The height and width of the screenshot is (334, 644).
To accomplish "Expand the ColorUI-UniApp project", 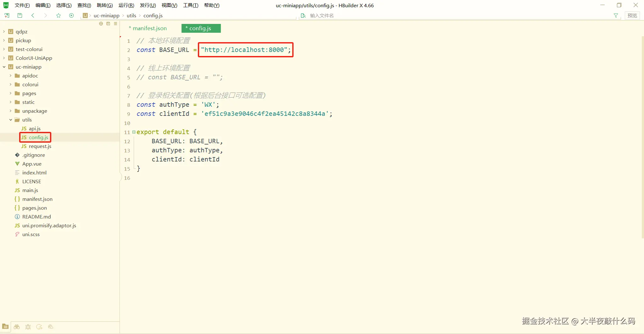I will tap(4, 58).
